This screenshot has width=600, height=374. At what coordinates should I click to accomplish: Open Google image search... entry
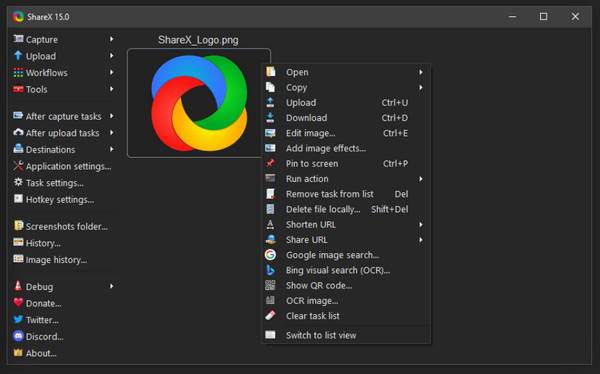click(x=346, y=255)
